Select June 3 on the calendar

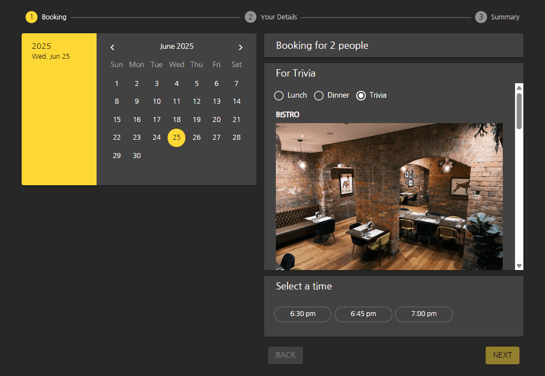coord(157,83)
